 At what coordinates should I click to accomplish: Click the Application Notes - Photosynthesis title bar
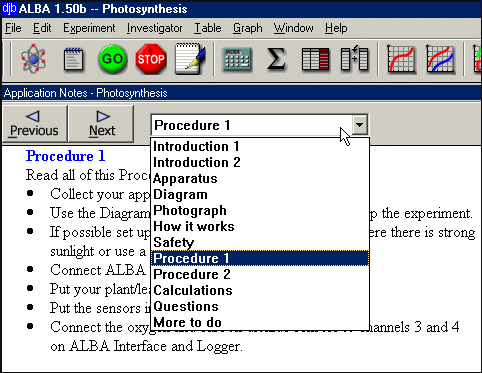click(242, 93)
